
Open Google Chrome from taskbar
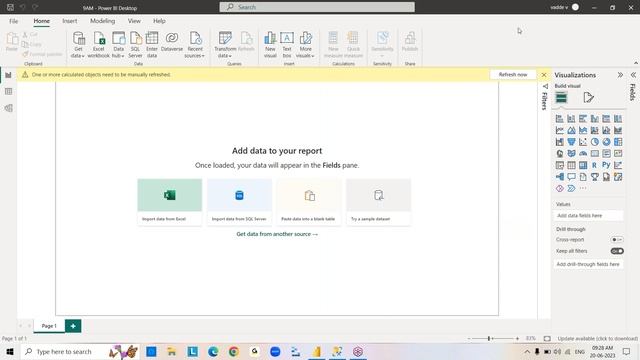pyautogui.click(x=233, y=351)
